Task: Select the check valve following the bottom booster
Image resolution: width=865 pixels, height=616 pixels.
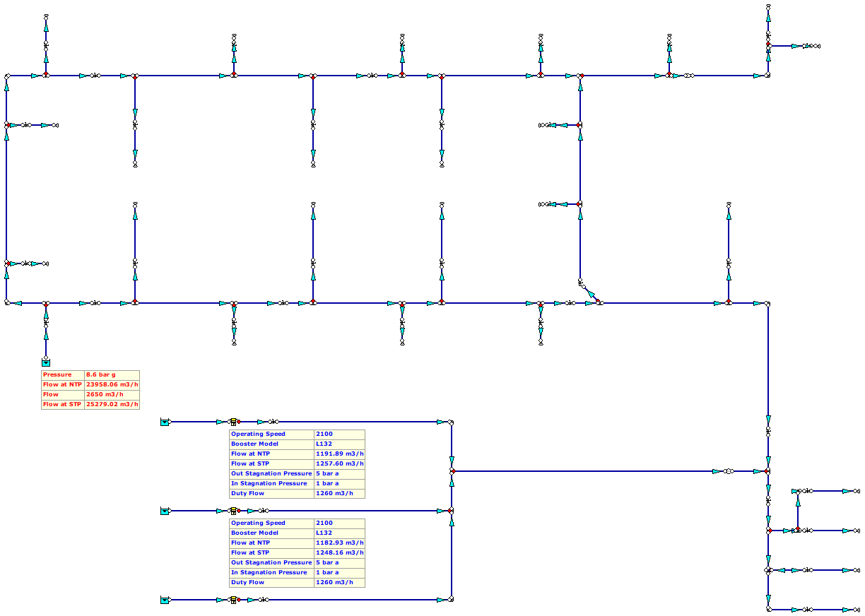Action: [x=264, y=599]
